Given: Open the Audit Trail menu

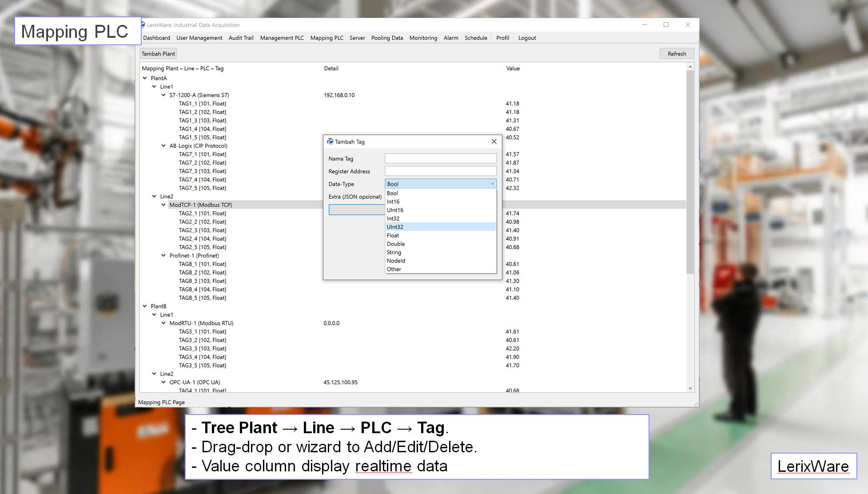Looking at the screenshot, I should [240, 38].
